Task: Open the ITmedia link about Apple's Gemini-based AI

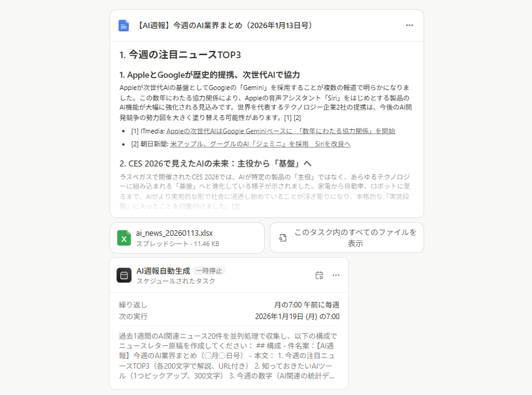Action: [281, 131]
